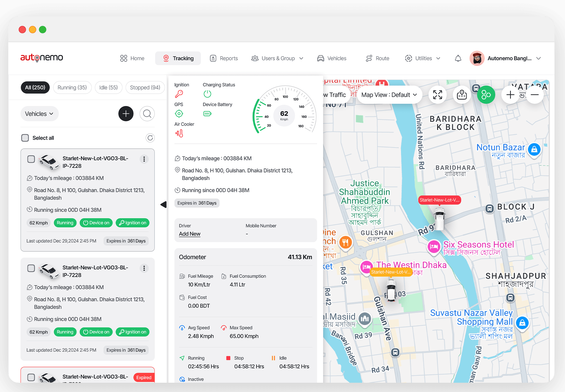Open three-dot menu of first vehicle card
The width and height of the screenshot is (565, 392).
[x=144, y=159]
